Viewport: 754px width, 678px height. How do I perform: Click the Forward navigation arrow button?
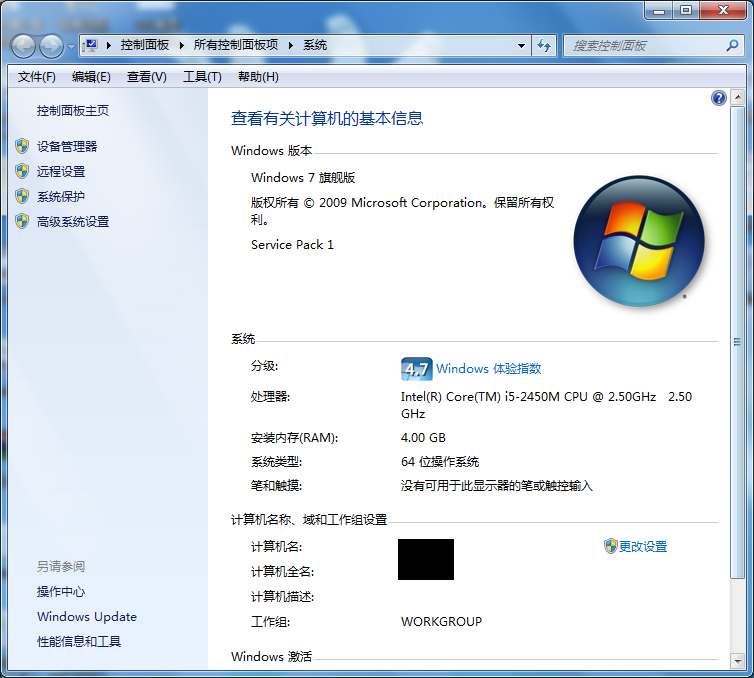pos(51,46)
